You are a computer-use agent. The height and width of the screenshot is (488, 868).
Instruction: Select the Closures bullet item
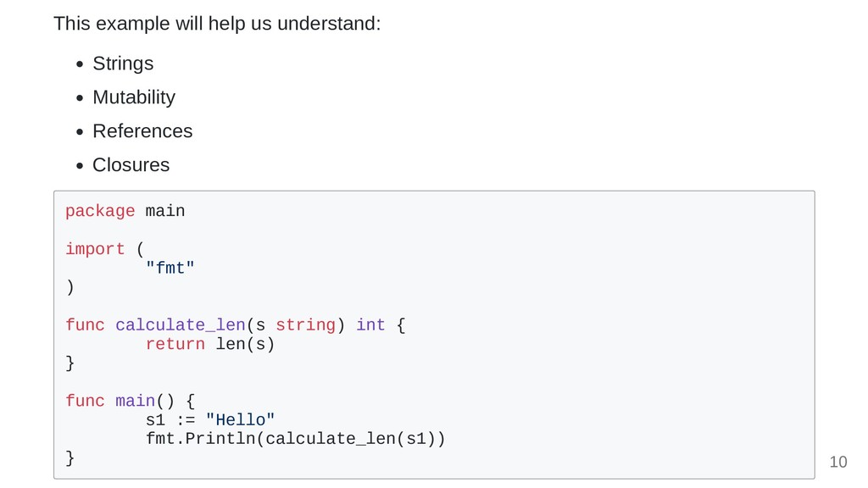tap(131, 165)
